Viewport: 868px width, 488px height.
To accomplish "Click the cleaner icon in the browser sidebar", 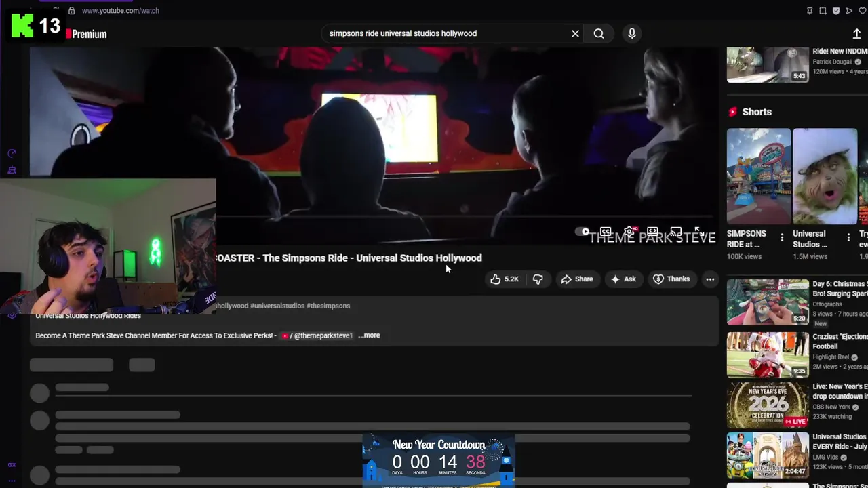I will pyautogui.click(x=12, y=170).
